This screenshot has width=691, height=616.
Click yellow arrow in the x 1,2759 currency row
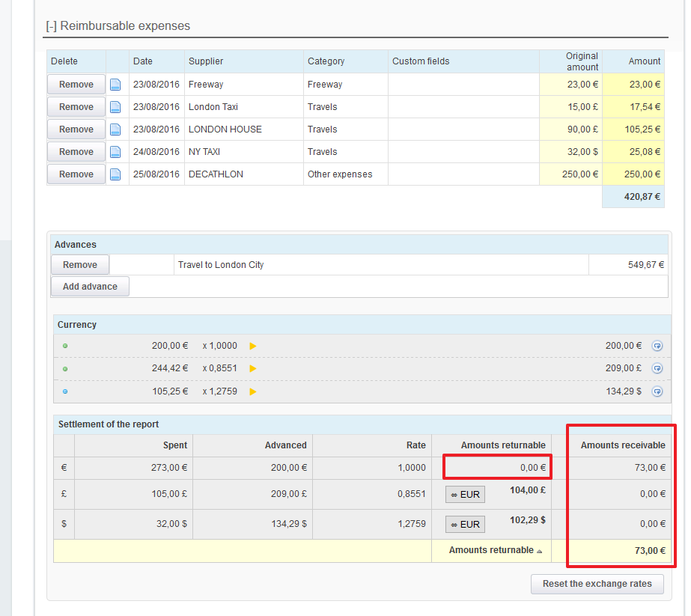pos(253,391)
